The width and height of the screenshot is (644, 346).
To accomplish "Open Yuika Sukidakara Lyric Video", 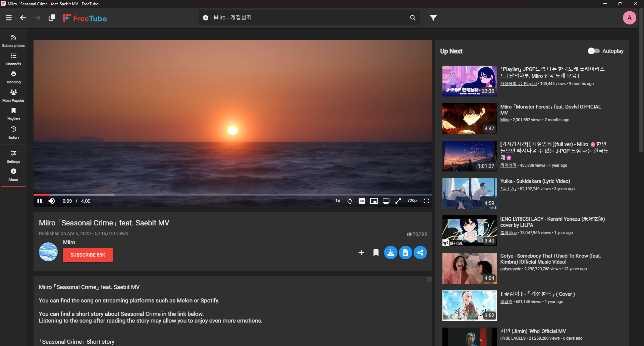I will pyautogui.click(x=535, y=181).
